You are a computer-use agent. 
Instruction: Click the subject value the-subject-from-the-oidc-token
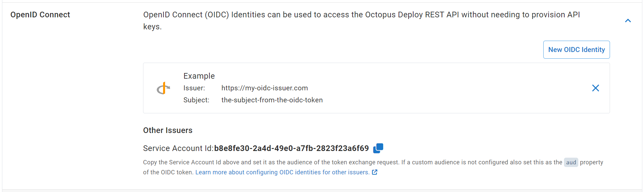(x=272, y=100)
